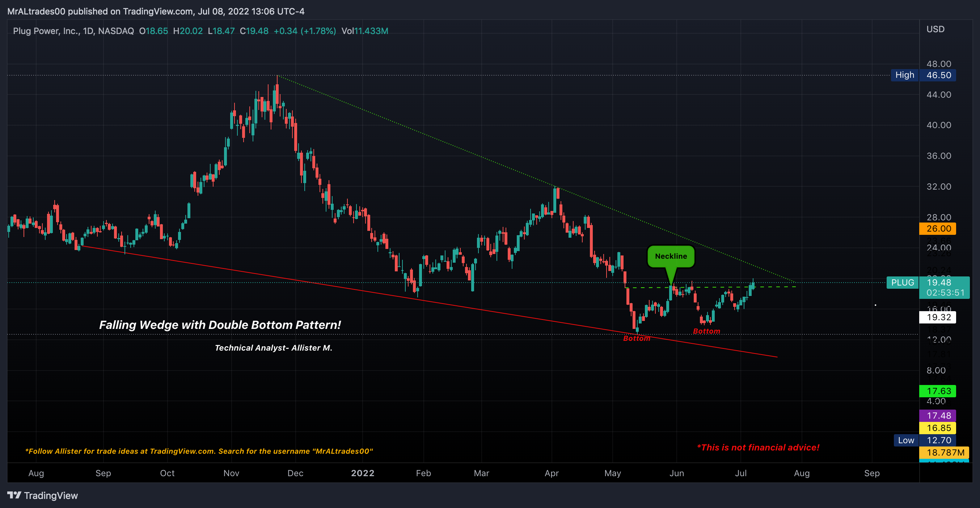Screen dimensions: 980x508
Task: Click the USD currency label
Action: [935, 29]
